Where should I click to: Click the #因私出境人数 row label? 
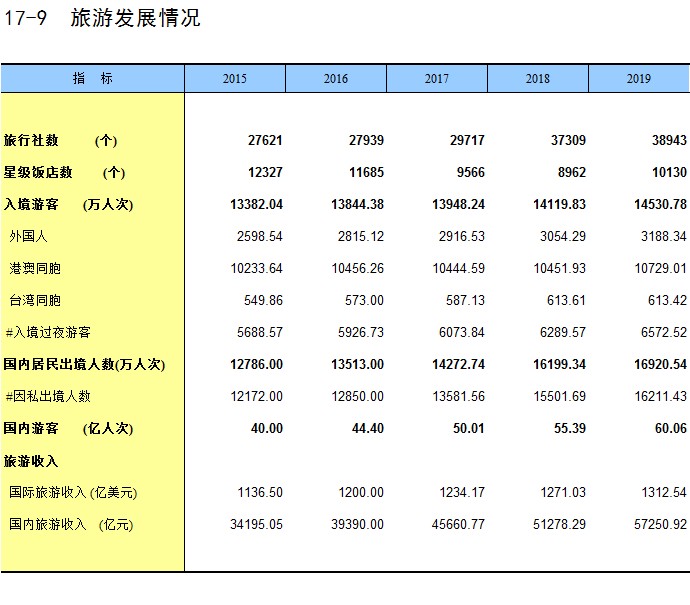tap(48, 396)
